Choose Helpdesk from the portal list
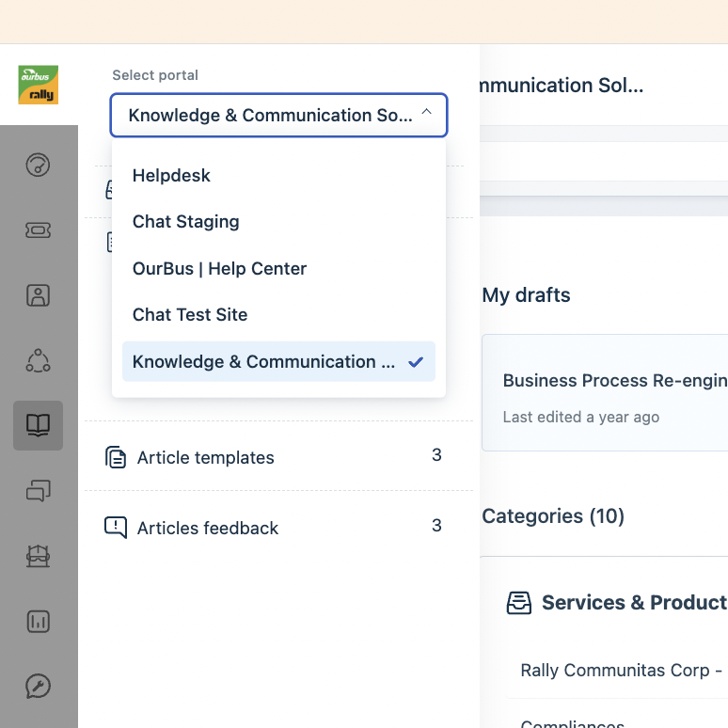 [x=171, y=176]
